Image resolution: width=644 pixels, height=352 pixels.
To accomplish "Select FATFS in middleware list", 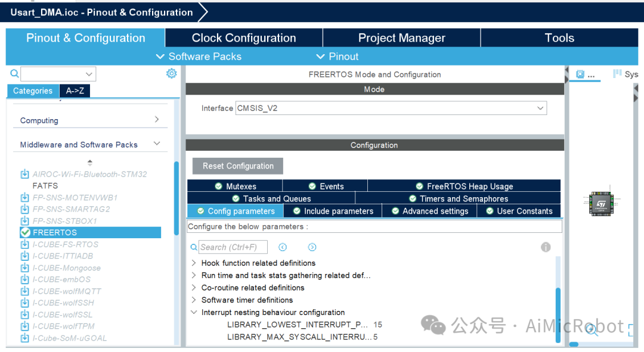I will pos(45,185).
